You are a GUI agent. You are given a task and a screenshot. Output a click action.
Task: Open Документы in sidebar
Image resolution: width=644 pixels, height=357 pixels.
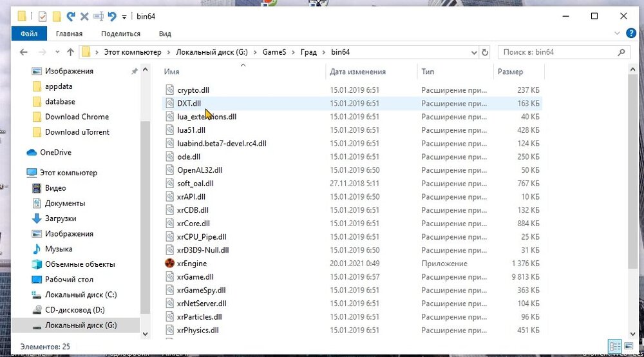point(65,204)
